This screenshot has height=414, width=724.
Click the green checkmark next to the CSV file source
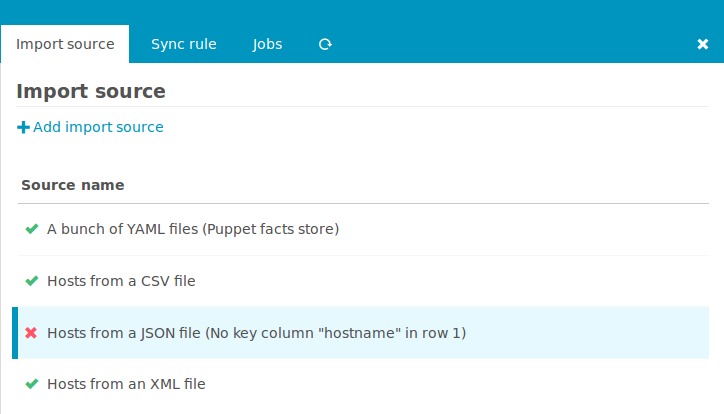31,281
